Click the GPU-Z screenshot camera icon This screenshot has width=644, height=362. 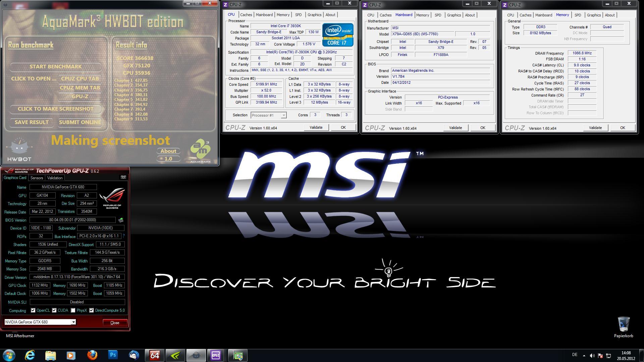tap(123, 177)
